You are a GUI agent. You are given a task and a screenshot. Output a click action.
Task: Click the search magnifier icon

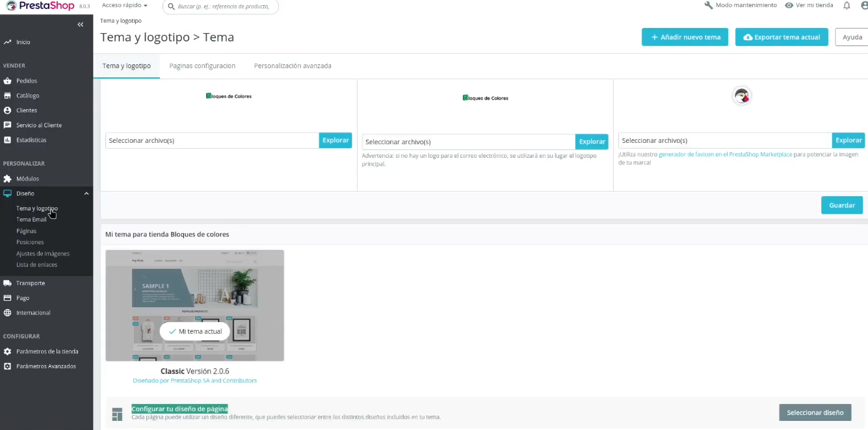tap(171, 6)
